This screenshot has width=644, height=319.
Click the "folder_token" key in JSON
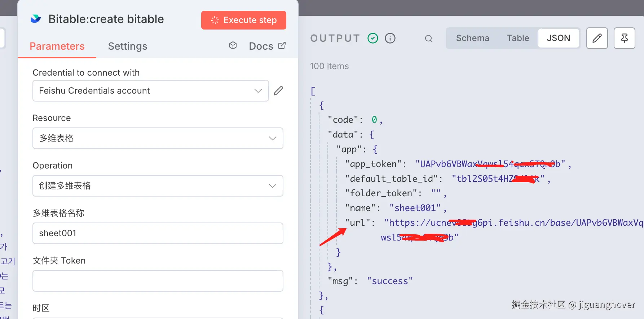point(381,193)
